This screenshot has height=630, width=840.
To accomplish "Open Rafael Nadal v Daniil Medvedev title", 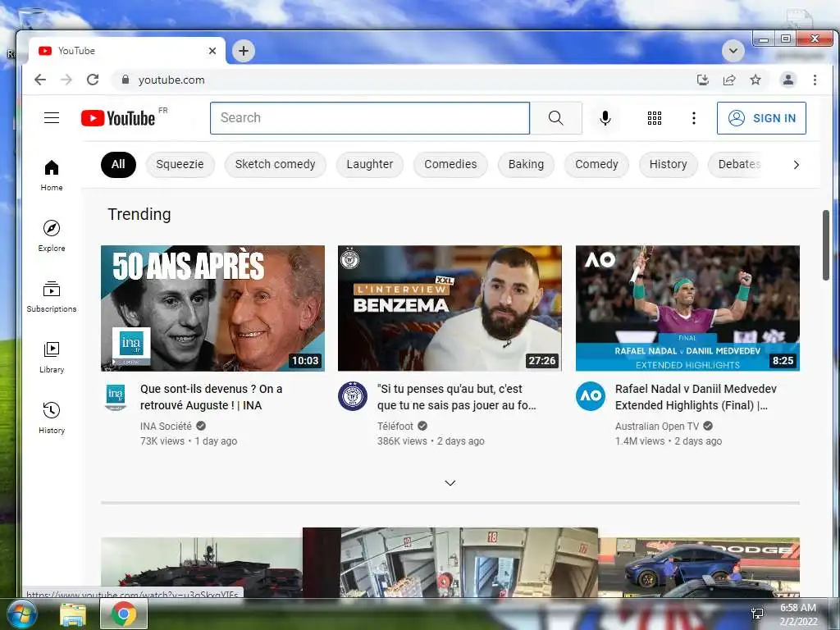I will click(x=696, y=397).
